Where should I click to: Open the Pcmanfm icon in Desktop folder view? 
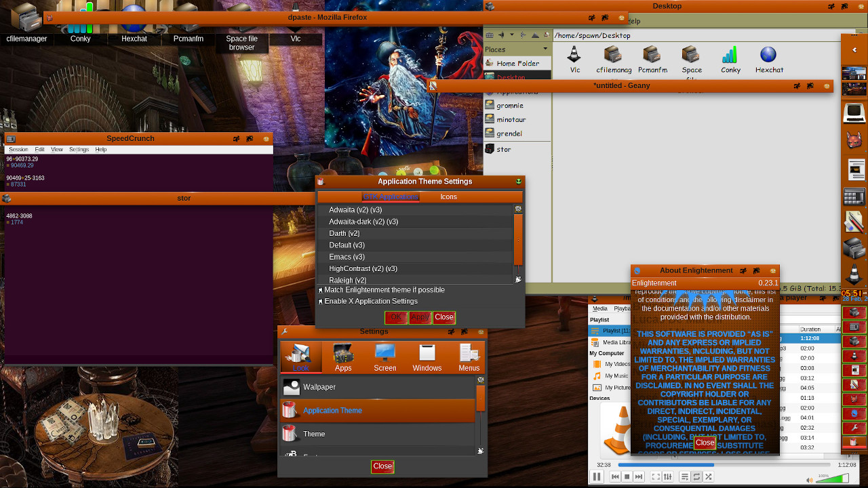click(652, 58)
